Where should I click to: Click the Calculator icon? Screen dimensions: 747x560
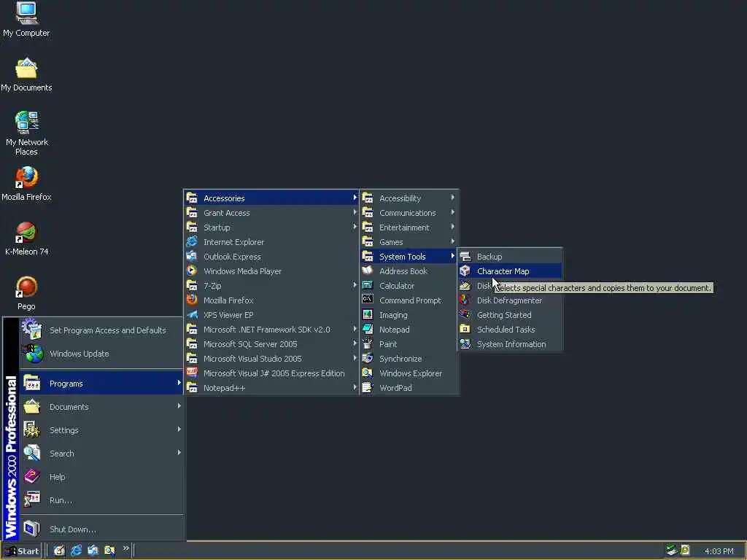click(368, 286)
